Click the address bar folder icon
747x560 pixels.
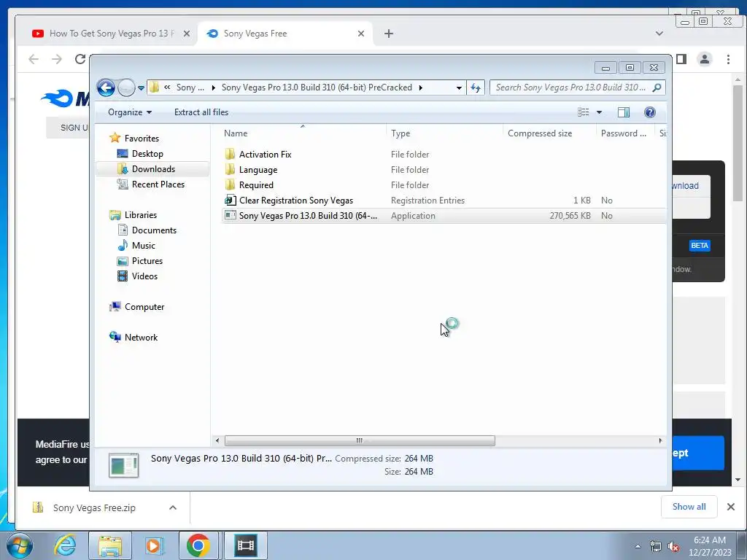click(x=154, y=87)
